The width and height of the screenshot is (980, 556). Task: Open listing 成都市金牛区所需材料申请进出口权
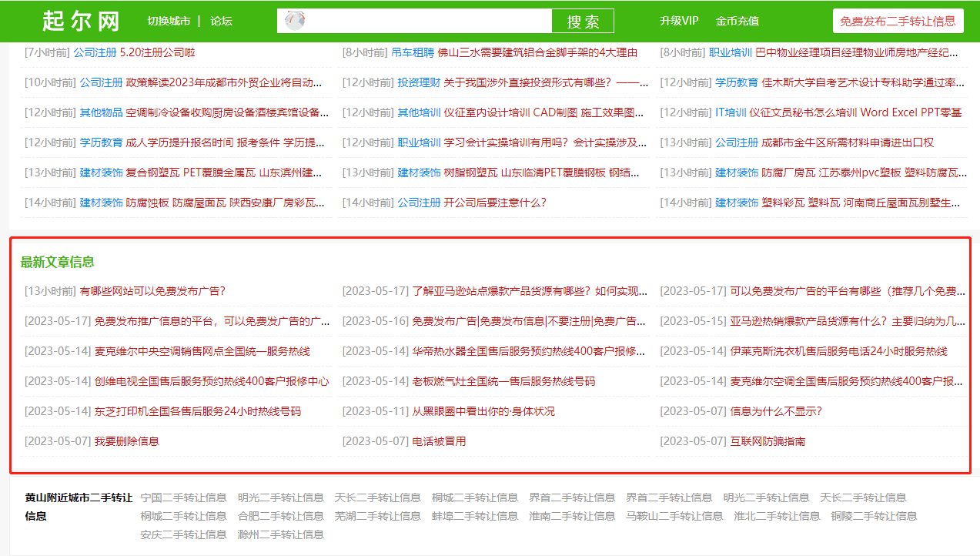click(x=848, y=142)
